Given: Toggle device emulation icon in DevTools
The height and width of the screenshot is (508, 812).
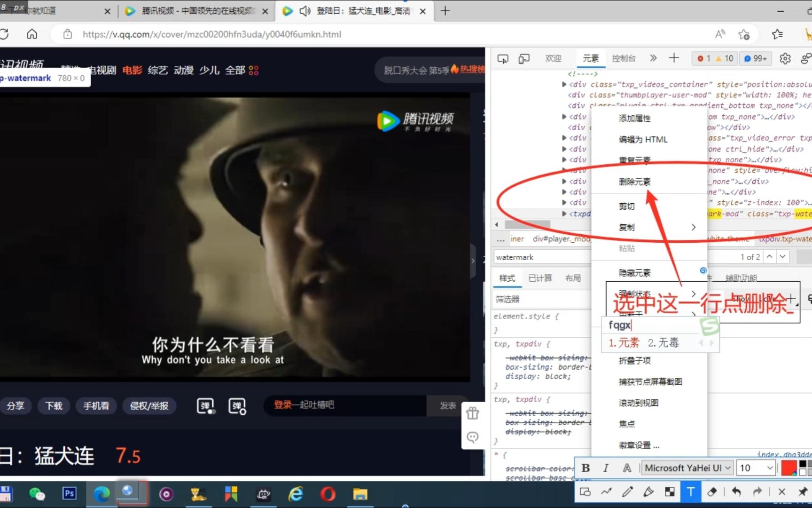Looking at the screenshot, I should 524,58.
